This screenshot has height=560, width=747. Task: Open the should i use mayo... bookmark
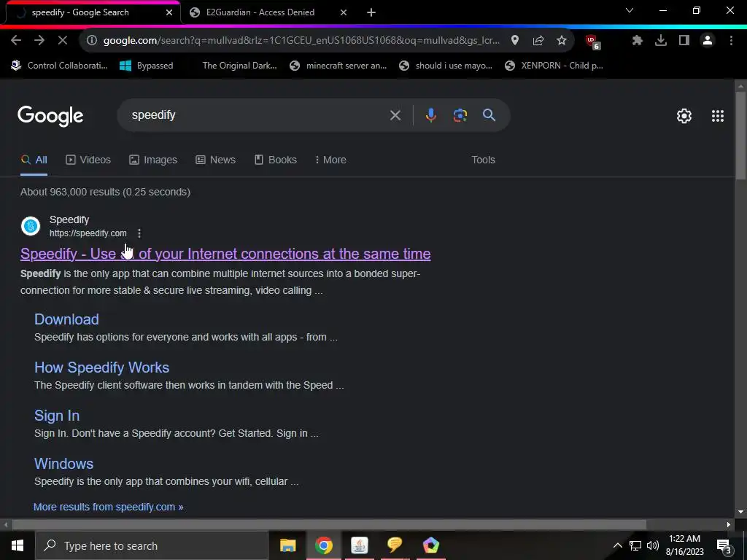(x=446, y=66)
